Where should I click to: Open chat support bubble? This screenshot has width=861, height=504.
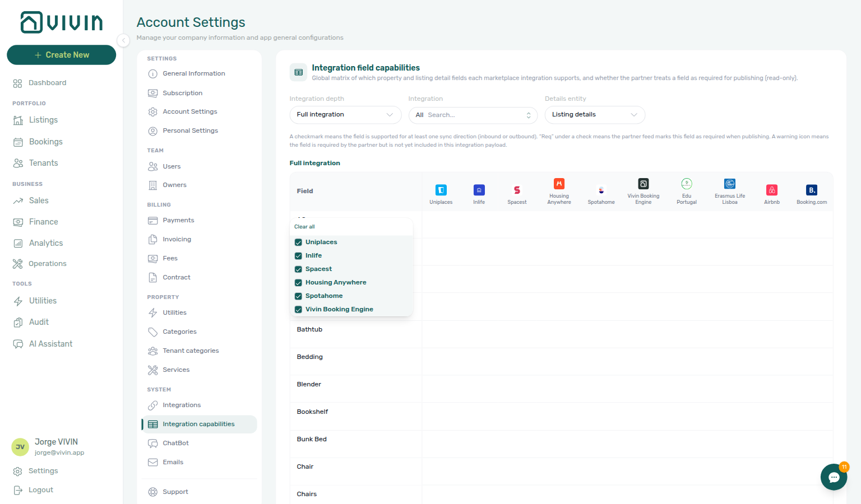tap(834, 477)
